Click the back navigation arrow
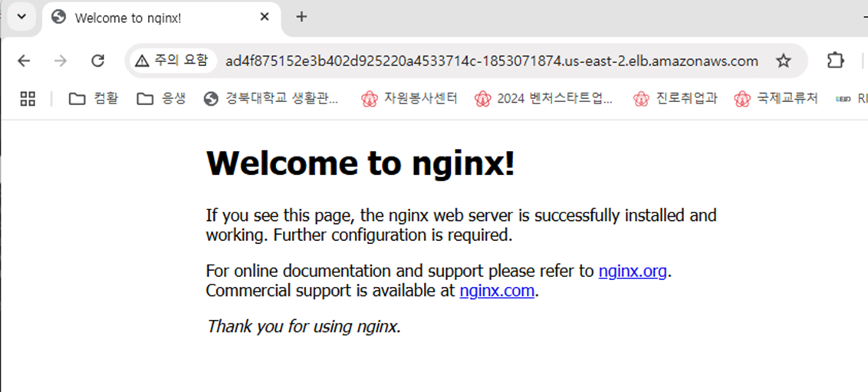868x392 pixels. pyautogui.click(x=24, y=61)
